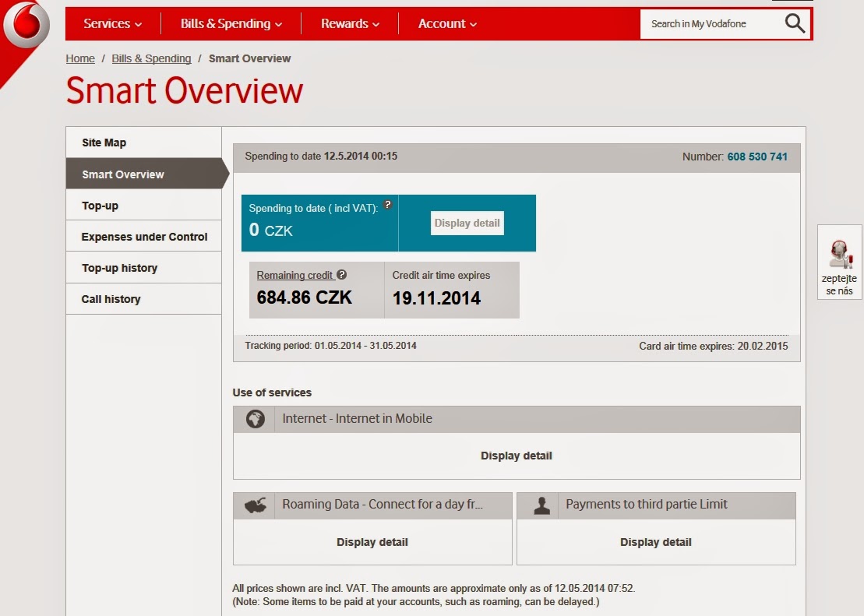Click the Smart Overview breadcrumb text

coord(249,58)
